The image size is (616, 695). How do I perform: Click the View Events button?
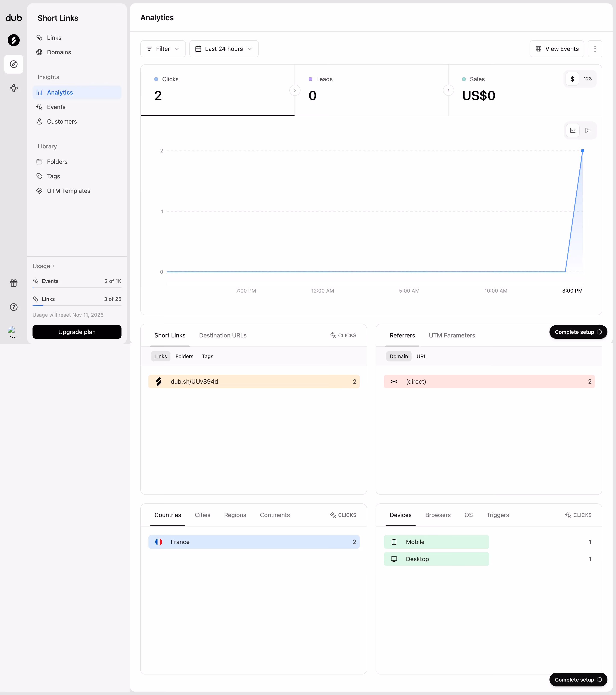[x=557, y=49]
